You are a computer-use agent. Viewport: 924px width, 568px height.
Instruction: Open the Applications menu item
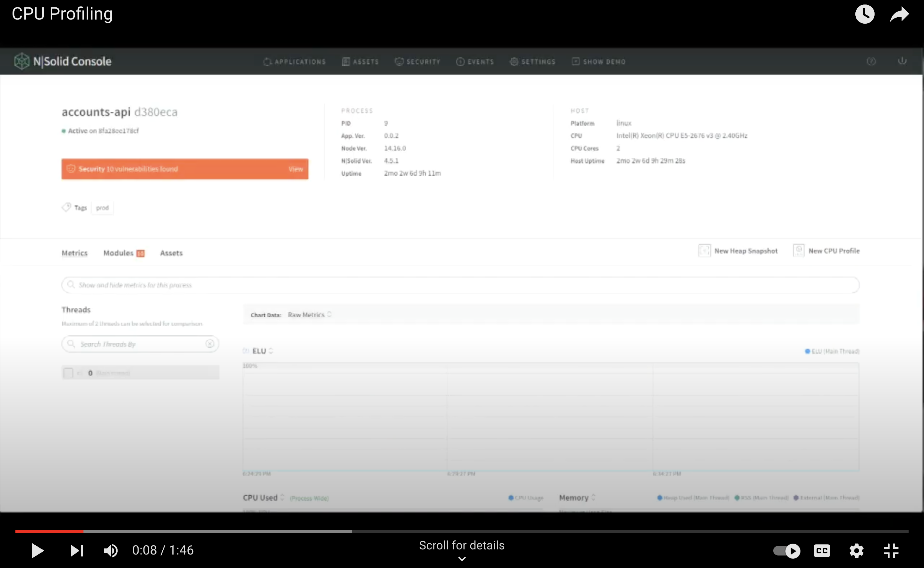pyautogui.click(x=294, y=62)
